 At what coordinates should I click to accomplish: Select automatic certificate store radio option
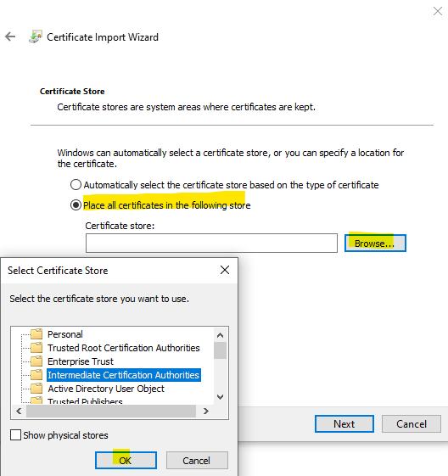[76, 185]
